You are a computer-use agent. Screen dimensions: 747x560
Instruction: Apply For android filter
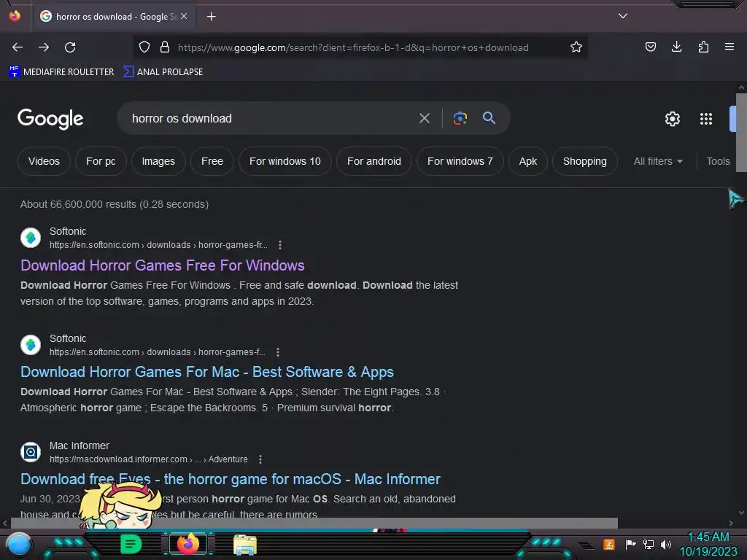(x=374, y=161)
